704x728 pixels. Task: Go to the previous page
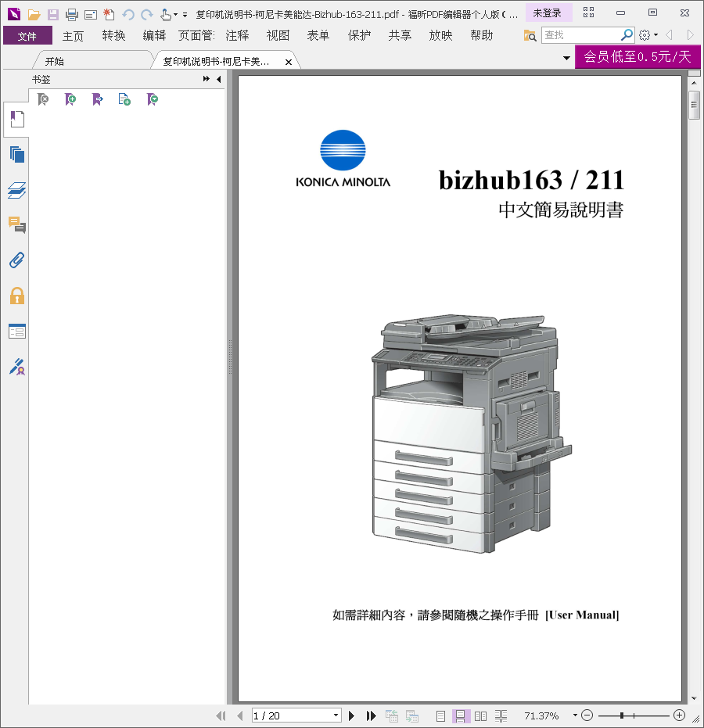click(x=239, y=715)
